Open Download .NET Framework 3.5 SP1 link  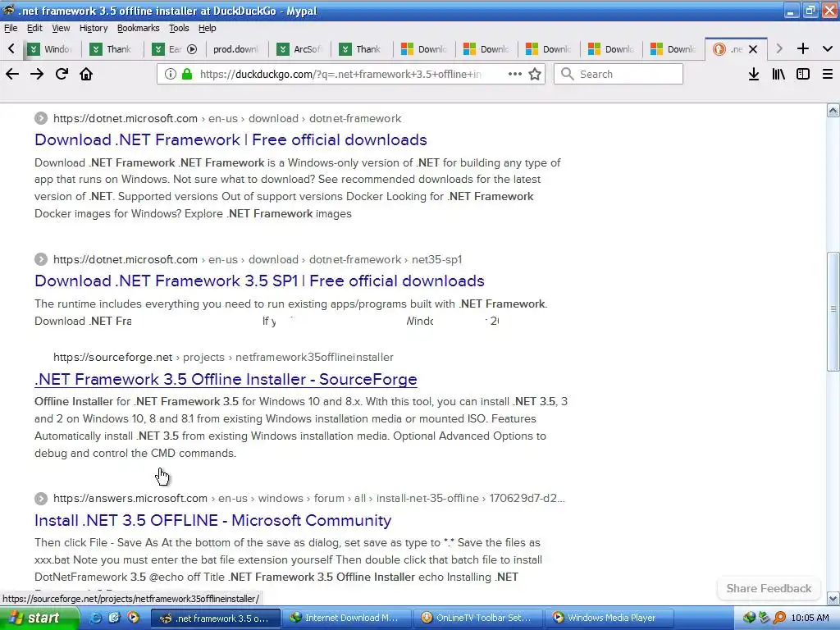click(259, 281)
